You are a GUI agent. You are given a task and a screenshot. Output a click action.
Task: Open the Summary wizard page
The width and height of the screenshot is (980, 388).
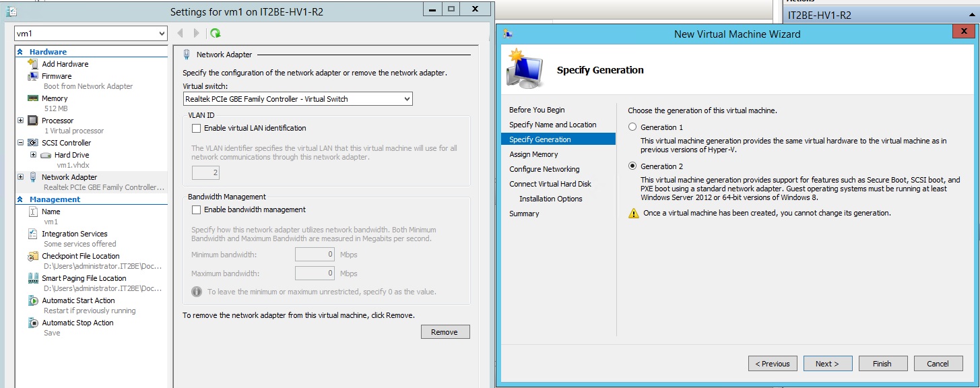(x=523, y=214)
